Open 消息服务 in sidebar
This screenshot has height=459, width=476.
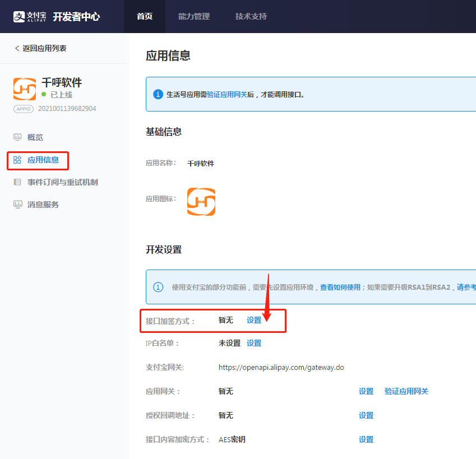43,205
